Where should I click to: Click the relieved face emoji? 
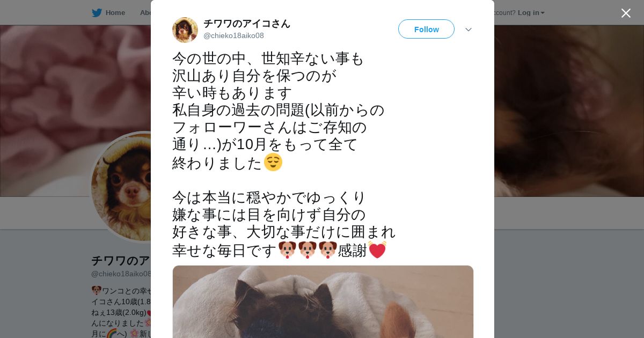[x=273, y=162]
